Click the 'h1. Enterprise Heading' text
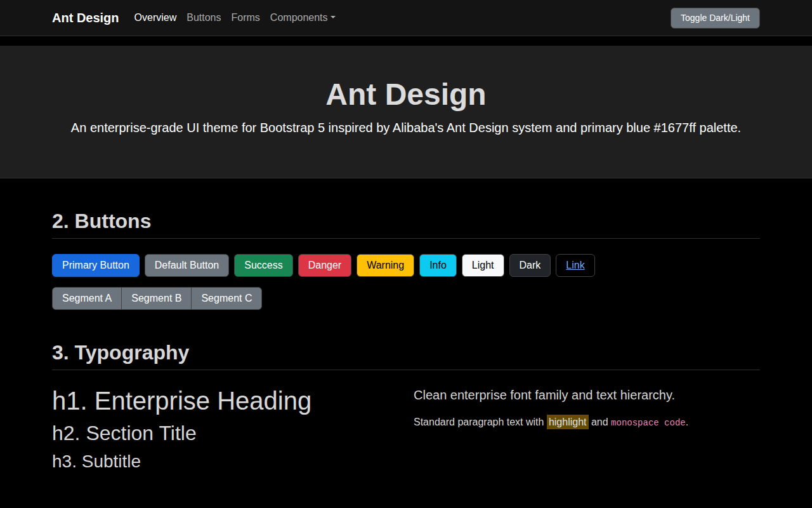The height and width of the screenshot is (508, 812). [x=182, y=401]
